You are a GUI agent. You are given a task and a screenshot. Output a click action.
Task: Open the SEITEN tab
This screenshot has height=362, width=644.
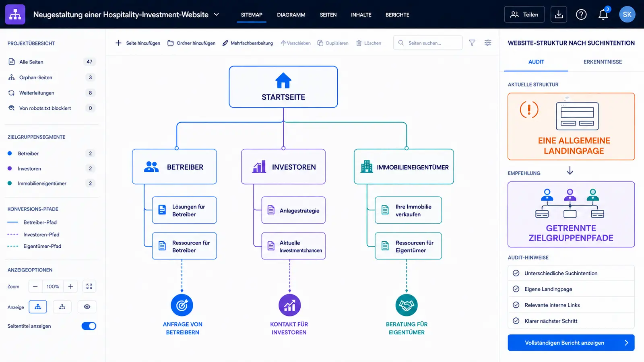[328, 15]
